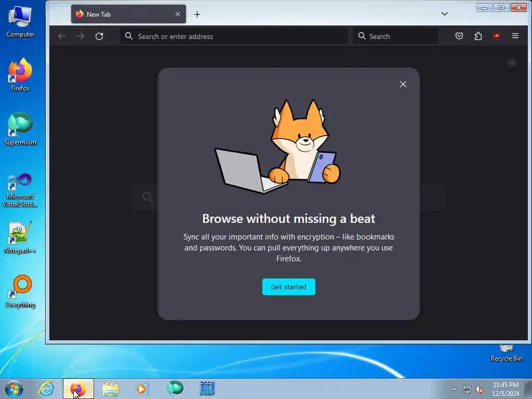This screenshot has width=532, height=399.
Task: Click the Show desktop strip
Action: (x=528, y=389)
